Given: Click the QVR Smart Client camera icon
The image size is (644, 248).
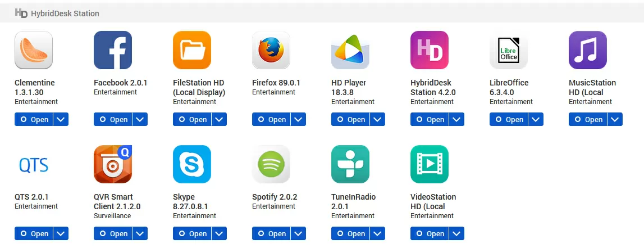Looking at the screenshot, I should pos(113,165).
